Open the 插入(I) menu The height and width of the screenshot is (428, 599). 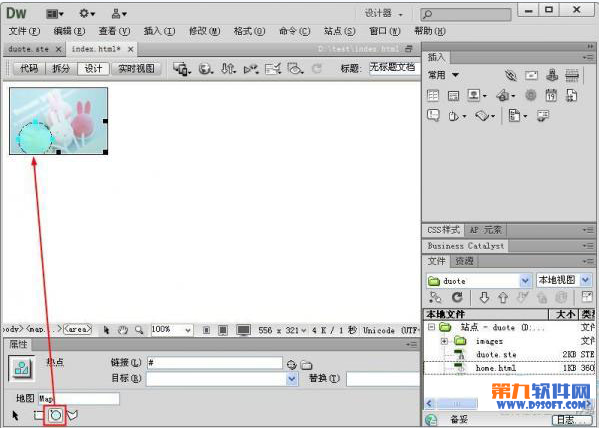[x=159, y=31]
